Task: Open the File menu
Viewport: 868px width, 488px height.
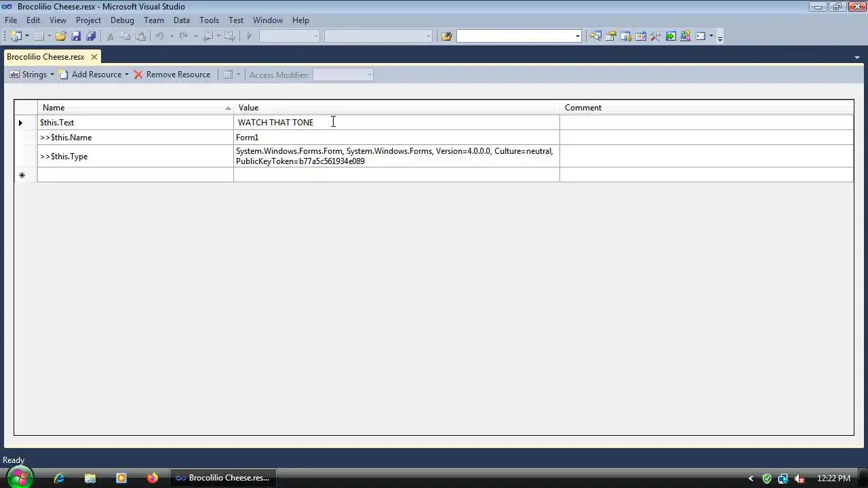Action: [11, 20]
